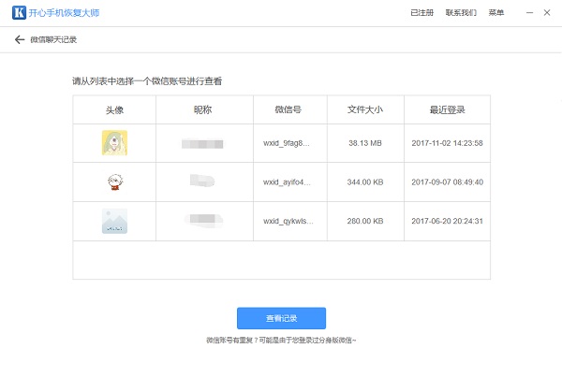Click the back arrow icon
The image size is (562, 392).
tap(20, 40)
